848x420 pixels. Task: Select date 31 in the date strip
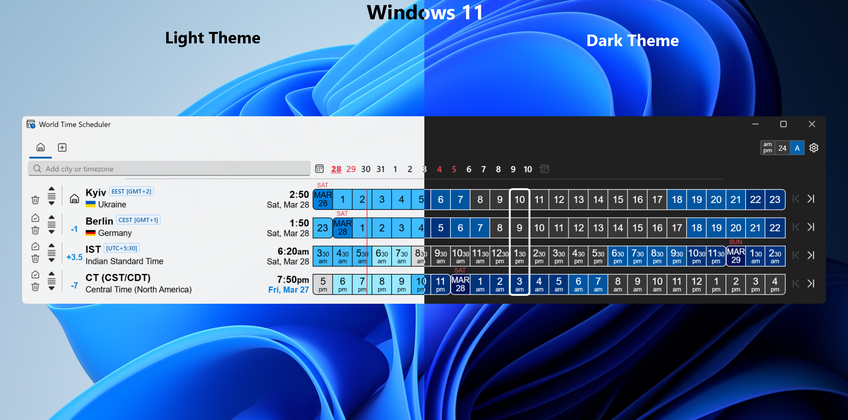pyautogui.click(x=381, y=169)
